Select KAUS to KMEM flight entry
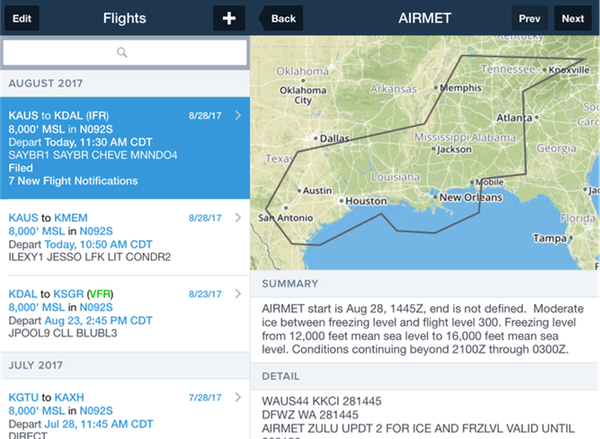This screenshot has height=439, width=600. tap(125, 237)
